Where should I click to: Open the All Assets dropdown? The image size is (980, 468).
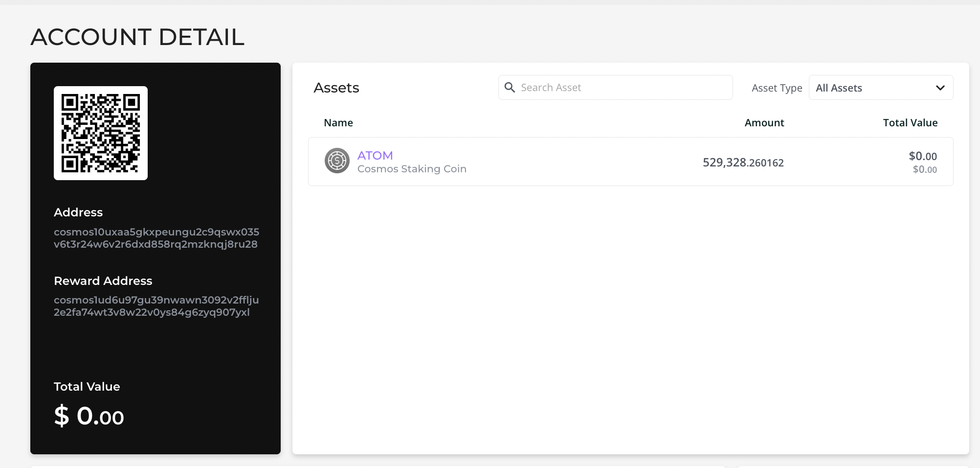click(x=881, y=88)
